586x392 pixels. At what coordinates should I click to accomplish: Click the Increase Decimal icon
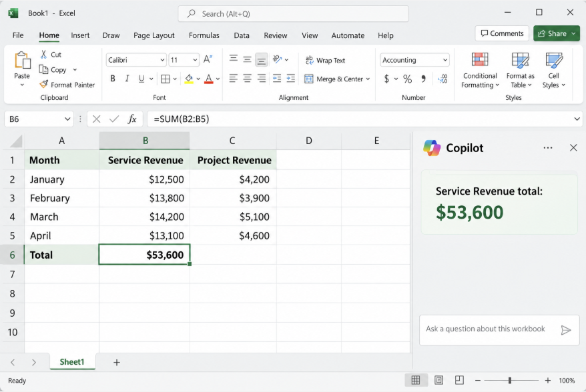coord(443,79)
